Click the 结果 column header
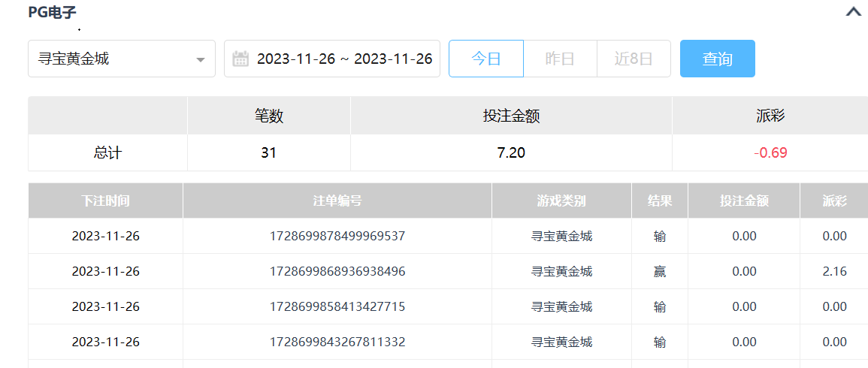 point(660,201)
